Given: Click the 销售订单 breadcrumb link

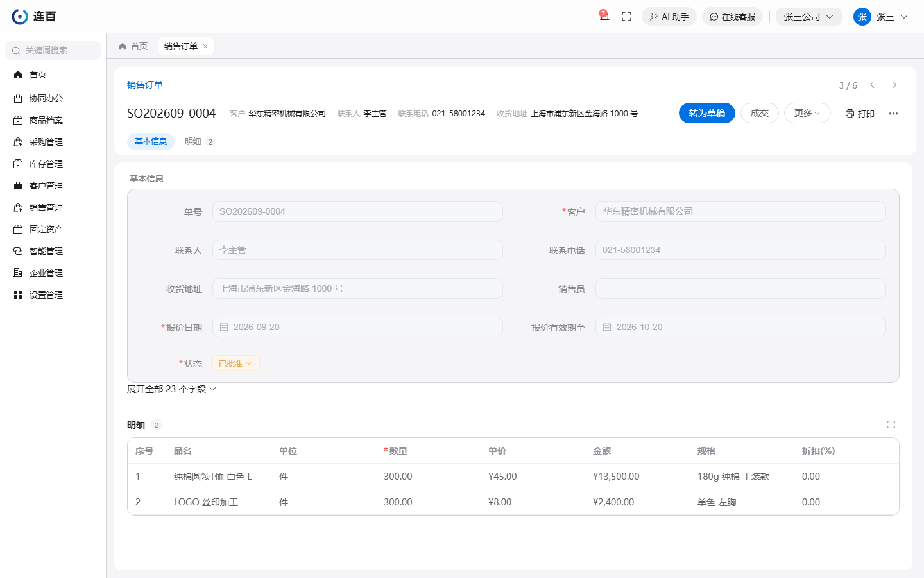Looking at the screenshot, I should click(x=145, y=85).
